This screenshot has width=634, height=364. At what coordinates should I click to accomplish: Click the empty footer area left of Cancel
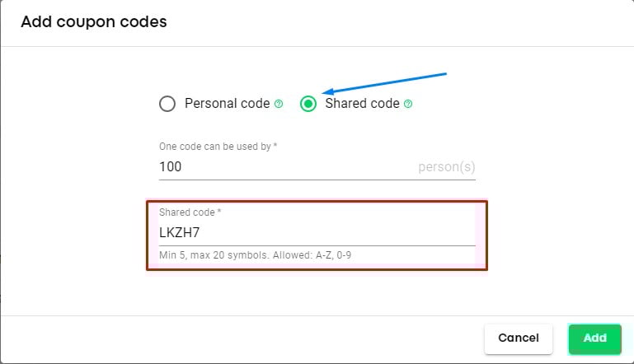[x=247, y=338]
